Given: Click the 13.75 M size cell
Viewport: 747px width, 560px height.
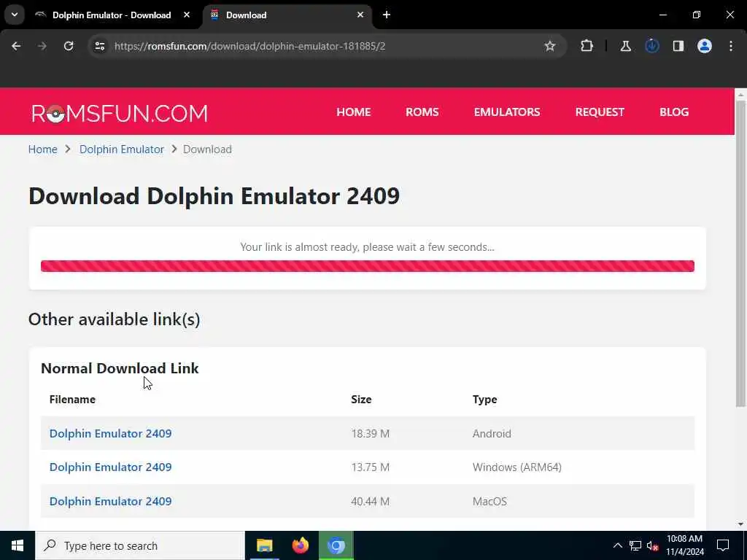Looking at the screenshot, I should coord(370,467).
